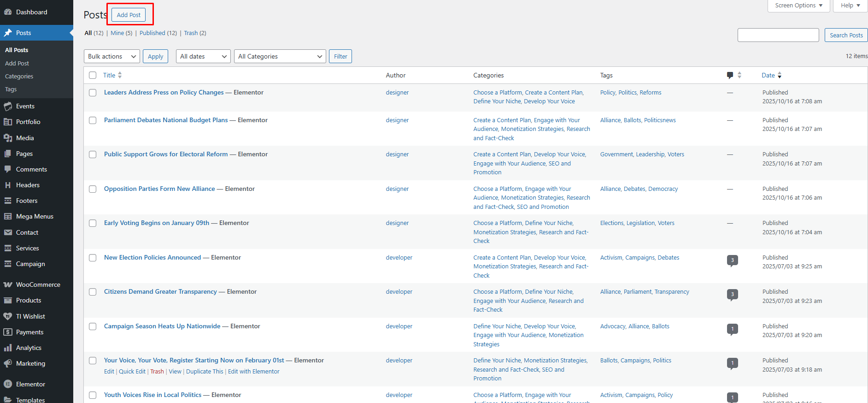Open the Elementor sidebar icon
This screenshot has height=403, width=868.
pyautogui.click(x=8, y=384)
